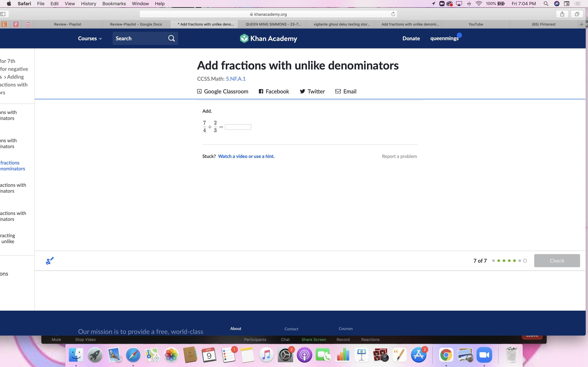Open Zoom from the Dock
Image resolution: width=588 pixels, height=367 pixels.
coord(484,355)
